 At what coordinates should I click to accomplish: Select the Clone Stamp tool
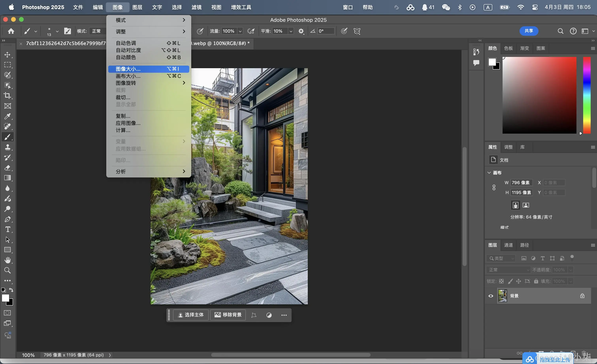point(8,147)
